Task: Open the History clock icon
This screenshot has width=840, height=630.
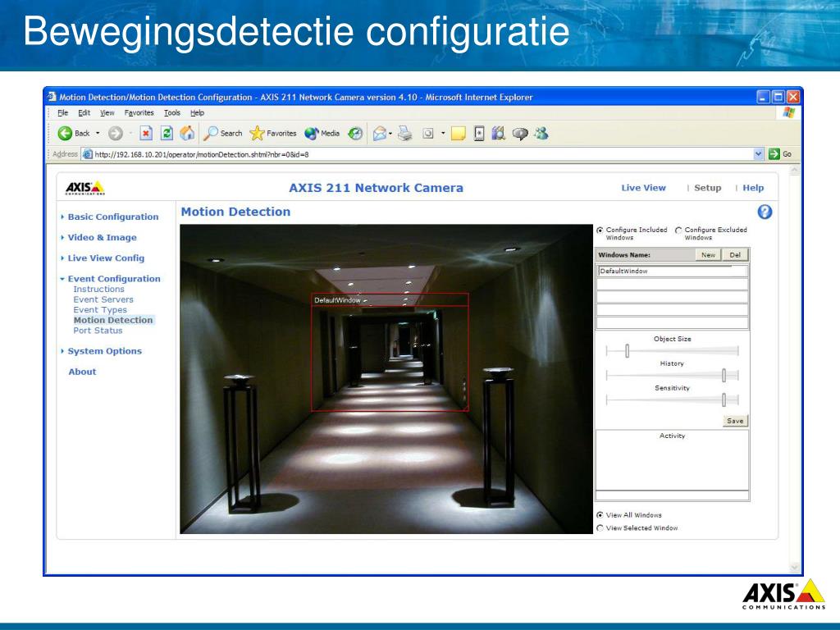Action: tap(355, 134)
